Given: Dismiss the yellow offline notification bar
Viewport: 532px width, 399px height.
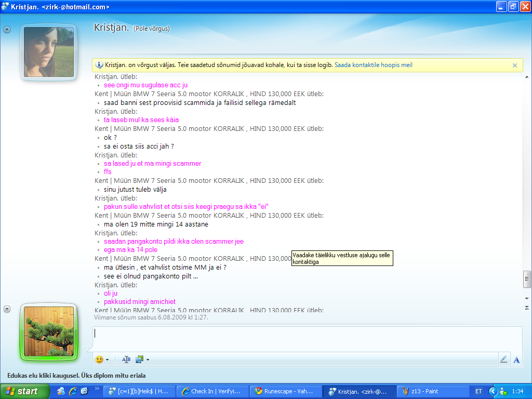Looking at the screenshot, I should click(514, 65).
